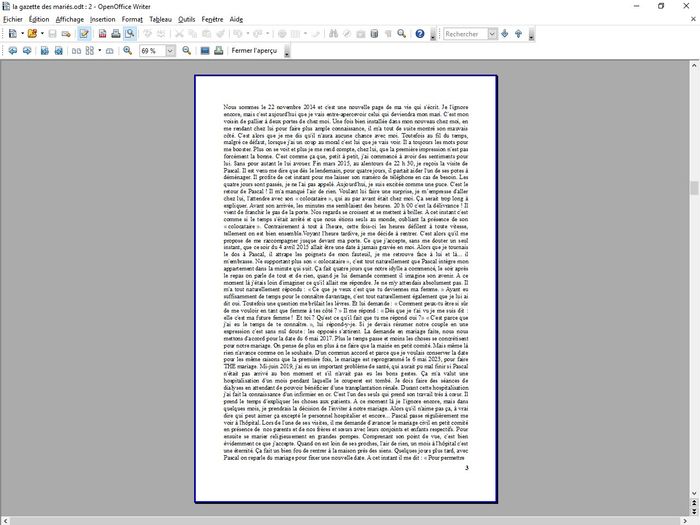Click the New document icon
Viewport: 700px width, 525px height.
[12, 33]
